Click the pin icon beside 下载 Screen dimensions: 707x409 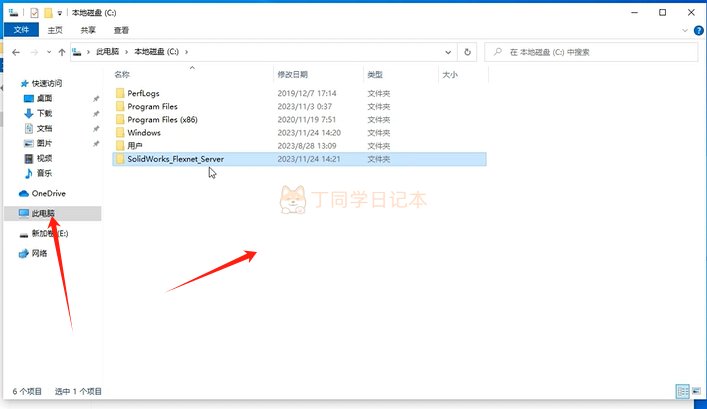pos(96,114)
